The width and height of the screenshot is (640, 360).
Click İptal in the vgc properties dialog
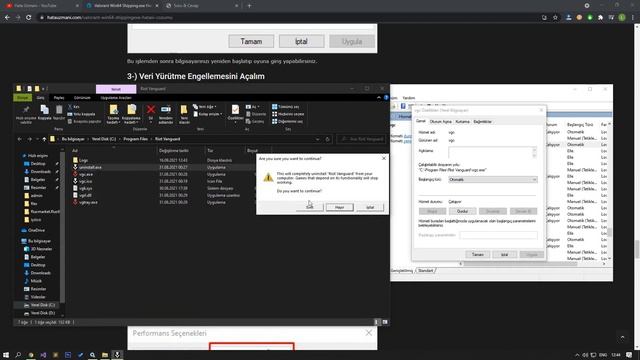pyautogui.click(x=504, y=255)
